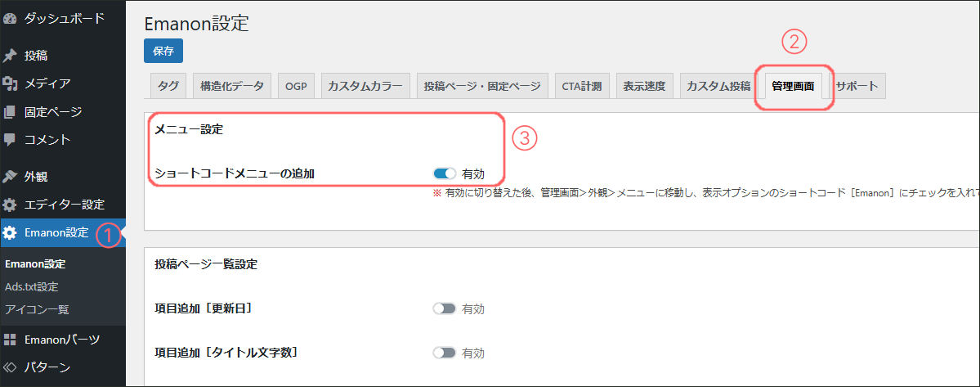Click the pushpin icon next to 投稿
This screenshot has height=387, width=980.
(x=10, y=56)
